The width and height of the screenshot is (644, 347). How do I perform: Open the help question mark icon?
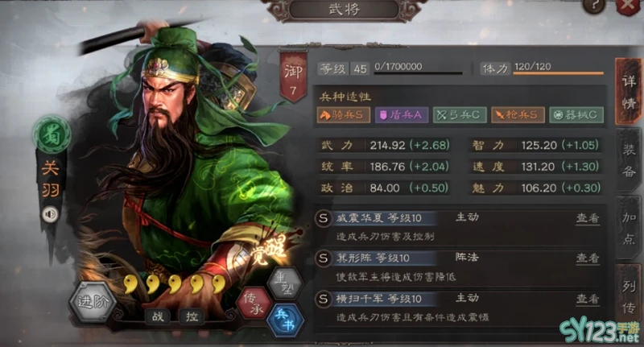[594, 6]
